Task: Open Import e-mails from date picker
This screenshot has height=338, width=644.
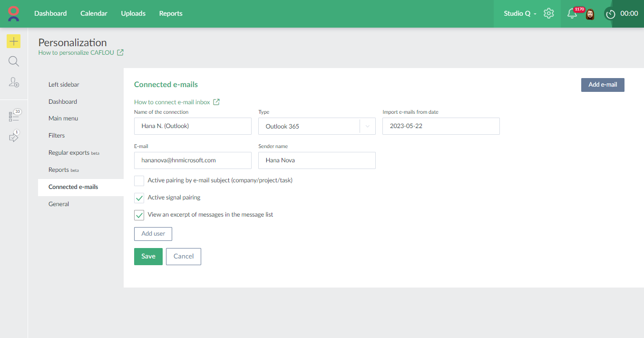Action: (x=441, y=127)
